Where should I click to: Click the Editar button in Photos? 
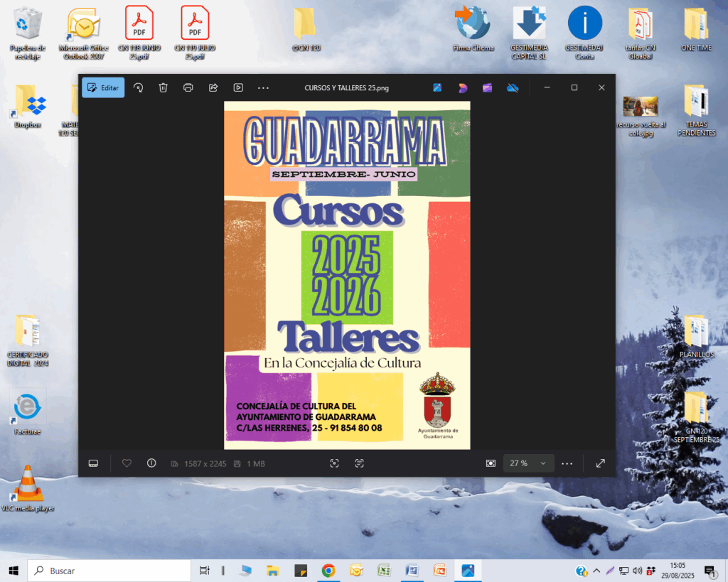[x=103, y=87]
